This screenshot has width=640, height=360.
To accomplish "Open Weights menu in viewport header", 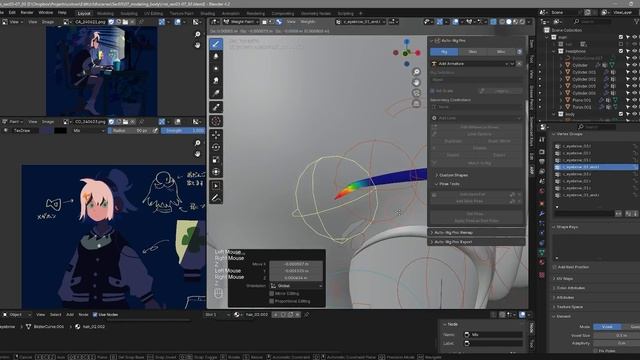I will tap(308, 22).
